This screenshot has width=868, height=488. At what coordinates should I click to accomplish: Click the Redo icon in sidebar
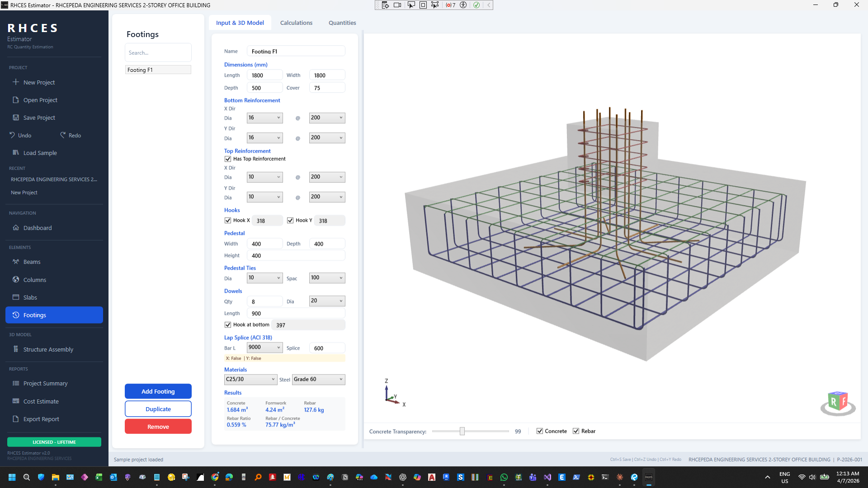(63, 135)
